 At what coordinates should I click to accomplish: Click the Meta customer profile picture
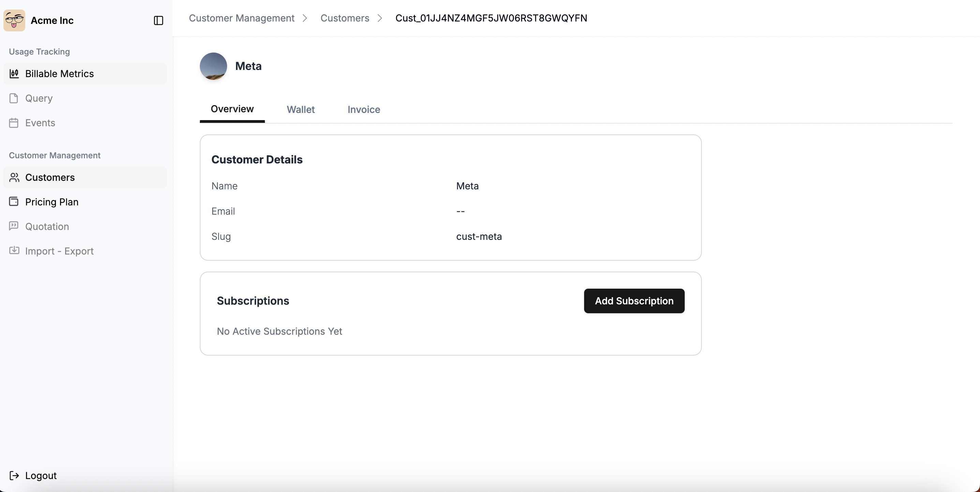(x=213, y=66)
